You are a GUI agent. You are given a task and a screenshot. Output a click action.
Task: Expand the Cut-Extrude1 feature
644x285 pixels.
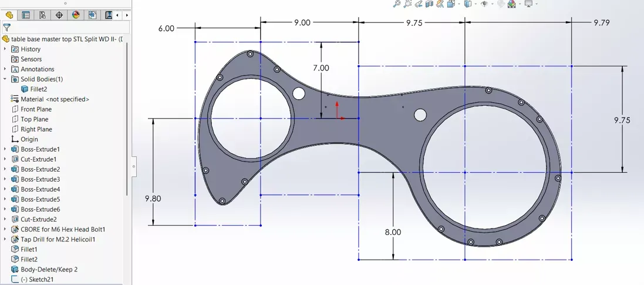pyautogui.click(x=5, y=159)
